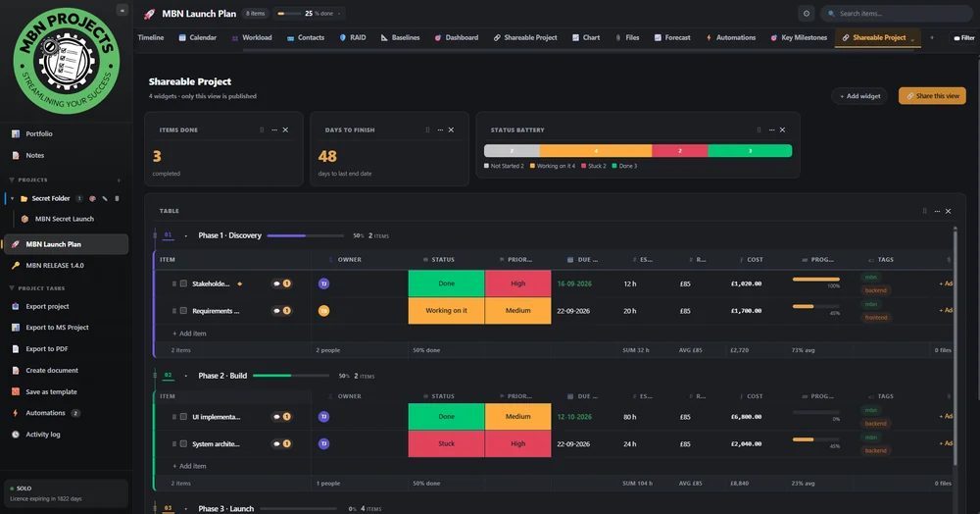Open more options on Items Done widget
This screenshot has height=514, width=980.
tap(274, 130)
